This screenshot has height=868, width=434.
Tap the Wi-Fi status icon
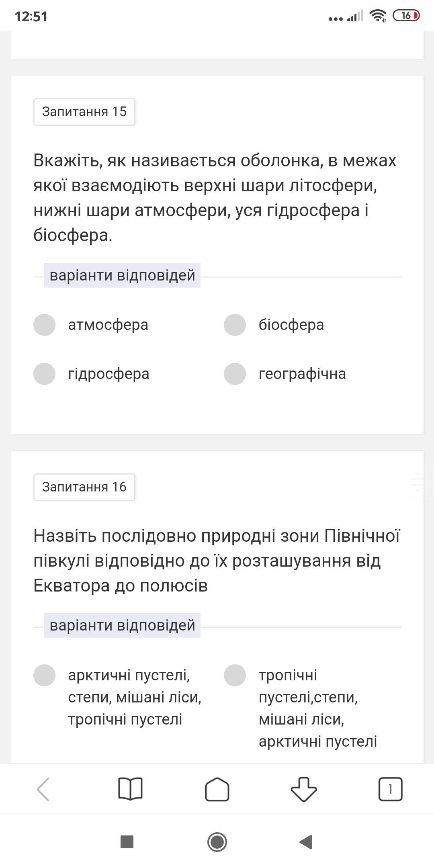[x=378, y=16]
